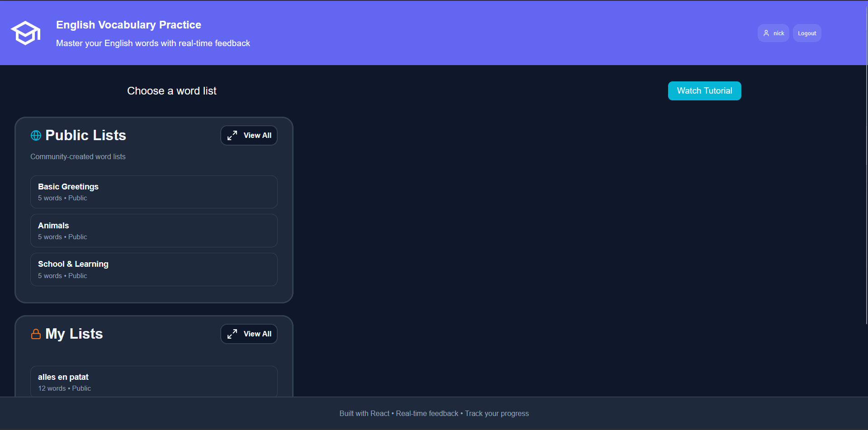The image size is (868, 430).
Task: Expand My Lists with View All text
Action: [x=257, y=334]
